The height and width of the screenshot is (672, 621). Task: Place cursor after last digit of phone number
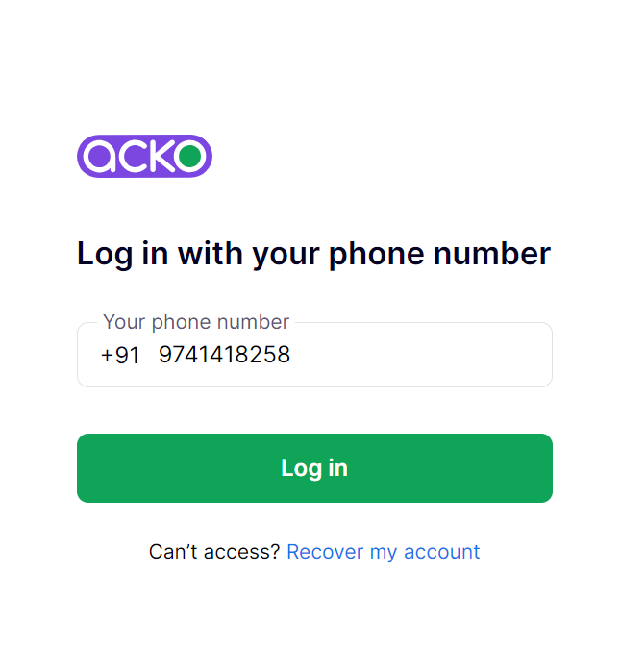click(291, 355)
